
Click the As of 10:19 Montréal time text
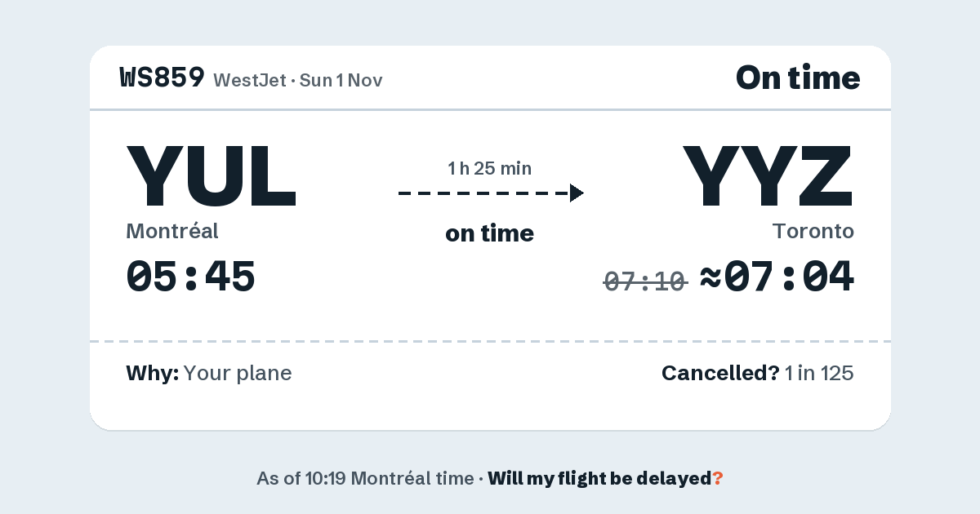(365, 478)
